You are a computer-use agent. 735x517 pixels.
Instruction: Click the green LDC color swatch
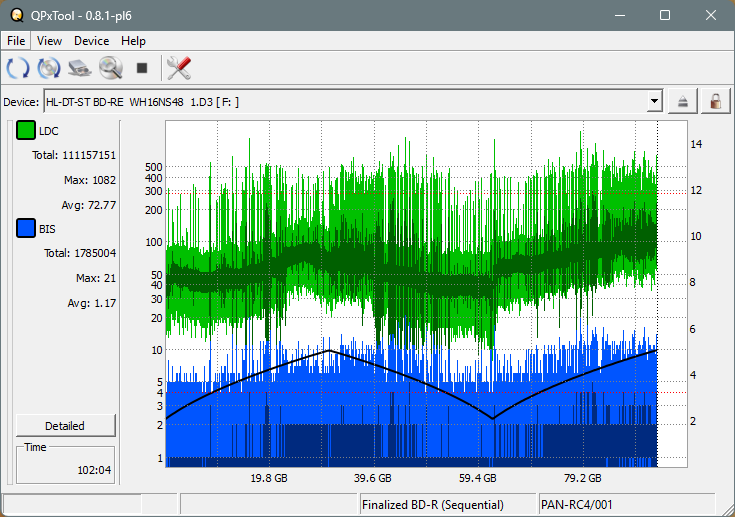coord(26,130)
